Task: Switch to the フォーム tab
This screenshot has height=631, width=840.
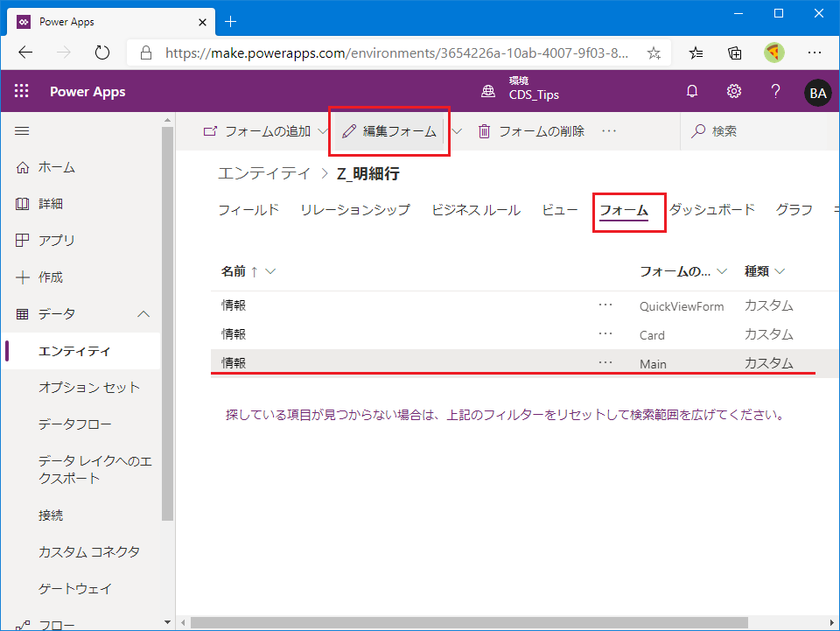Action: [x=624, y=210]
